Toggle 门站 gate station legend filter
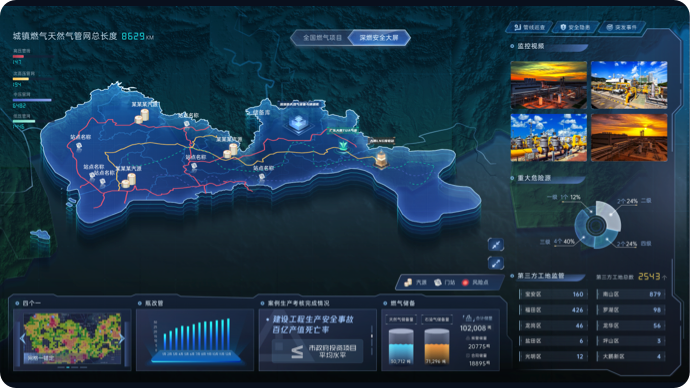This screenshot has width=690, height=388. [444, 282]
